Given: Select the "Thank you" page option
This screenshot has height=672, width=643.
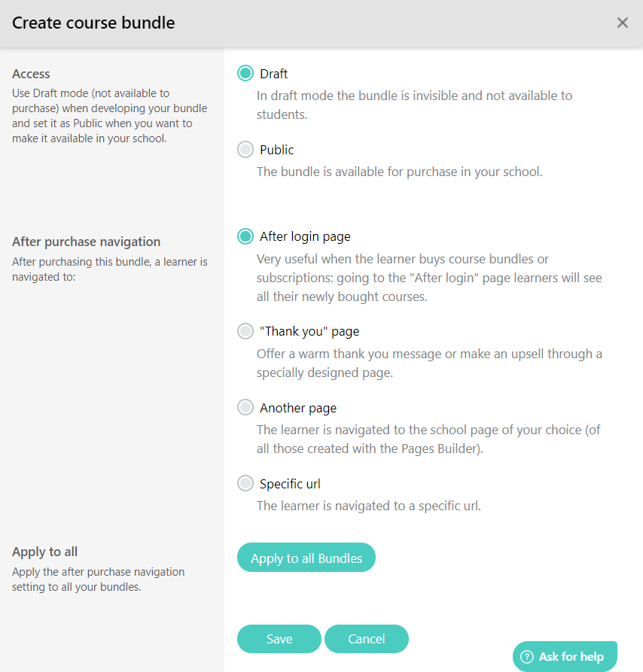Looking at the screenshot, I should (x=245, y=331).
